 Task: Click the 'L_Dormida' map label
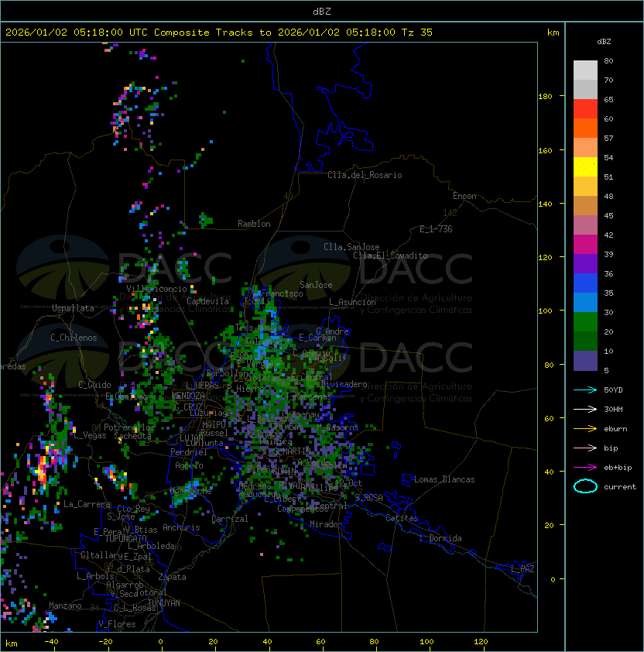(440, 538)
